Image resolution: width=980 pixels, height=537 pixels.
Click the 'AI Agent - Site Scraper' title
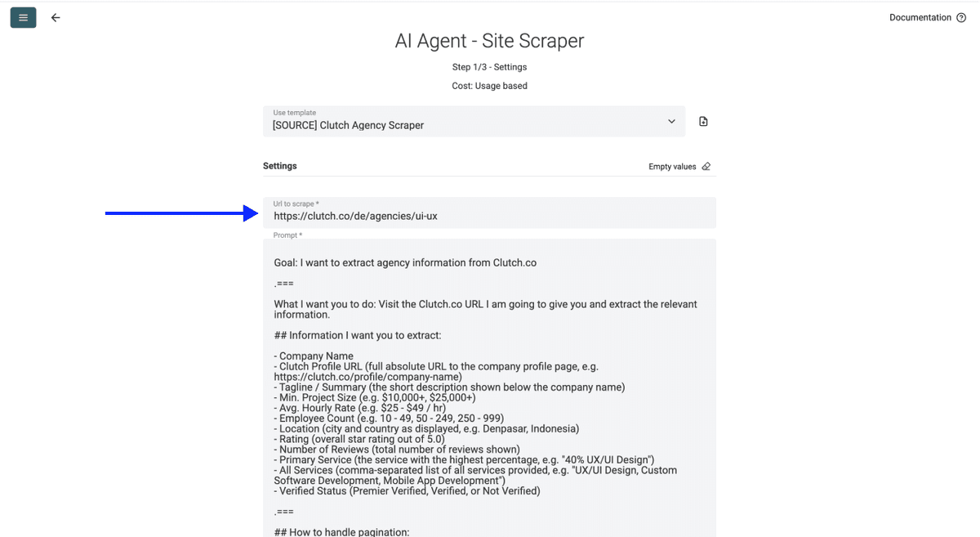click(x=489, y=41)
